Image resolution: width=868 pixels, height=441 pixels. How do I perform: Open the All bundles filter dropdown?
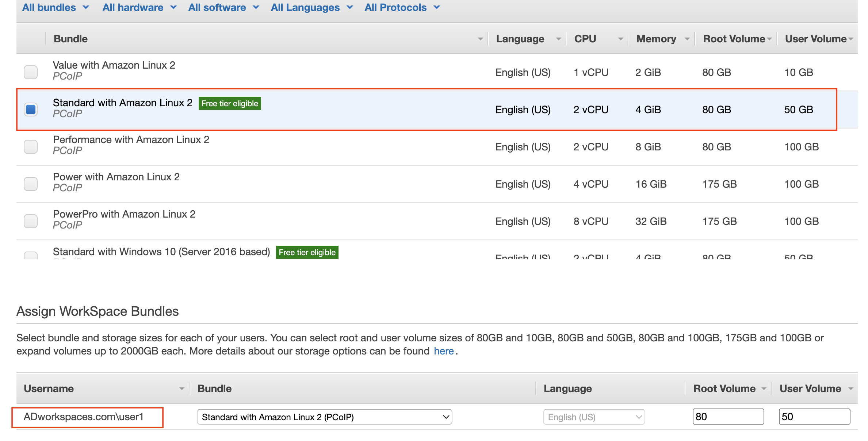[56, 7]
